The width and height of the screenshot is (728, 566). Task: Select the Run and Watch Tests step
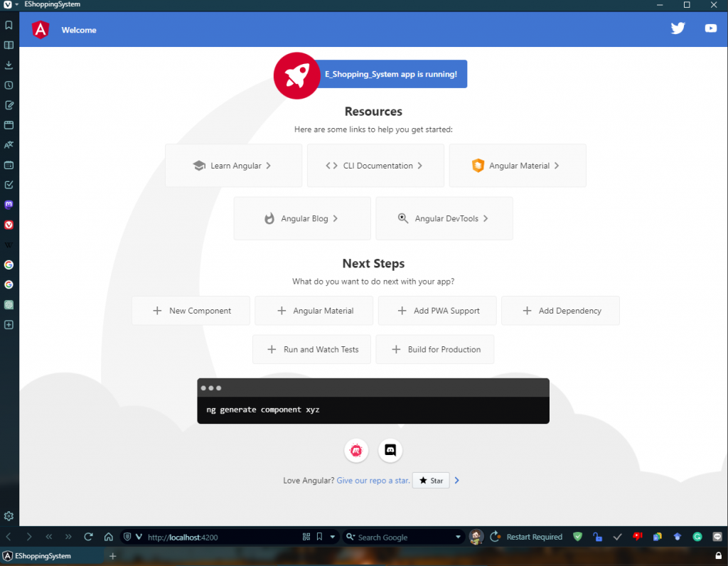[311, 349]
